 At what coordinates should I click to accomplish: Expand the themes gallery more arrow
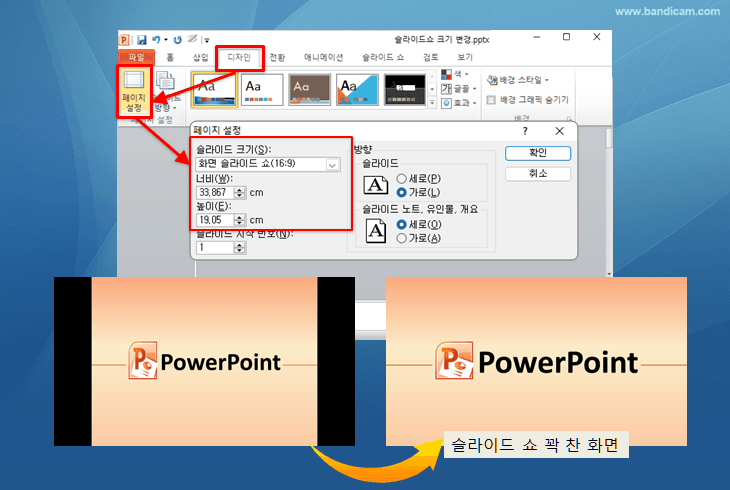[433, 103]
